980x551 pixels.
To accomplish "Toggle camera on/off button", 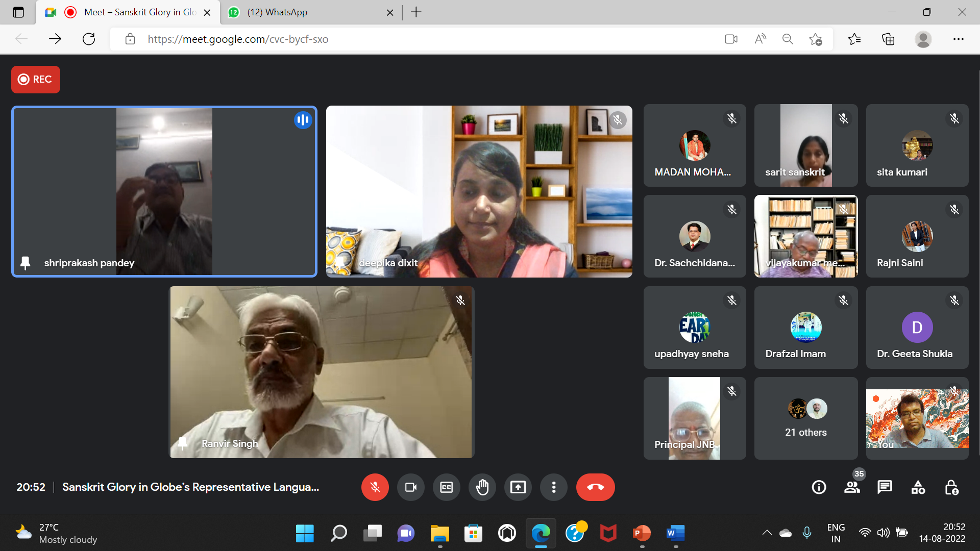I will tap(410, 487).
